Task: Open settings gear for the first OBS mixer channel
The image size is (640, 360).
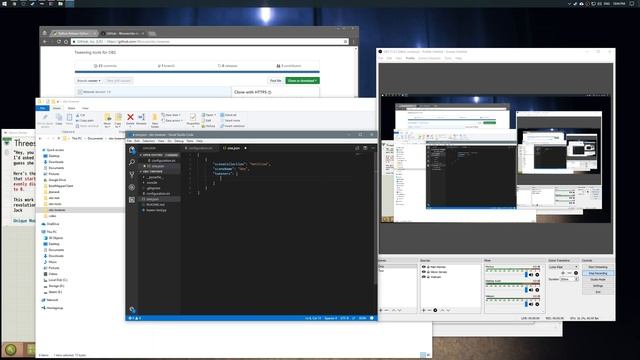Action: tap(537, 275)
